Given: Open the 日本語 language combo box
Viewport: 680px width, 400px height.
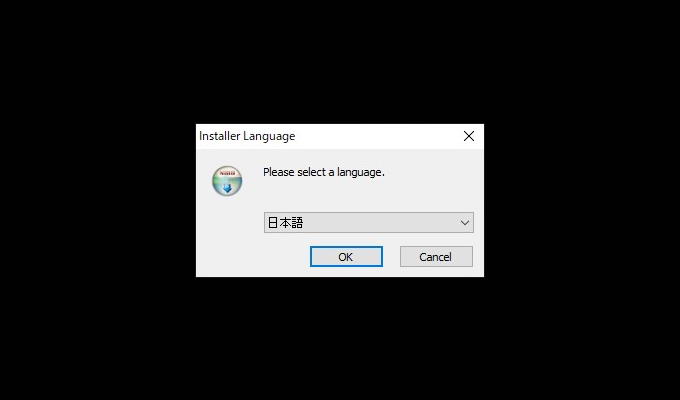Looking at the screenshot, I should coord(369,223).
